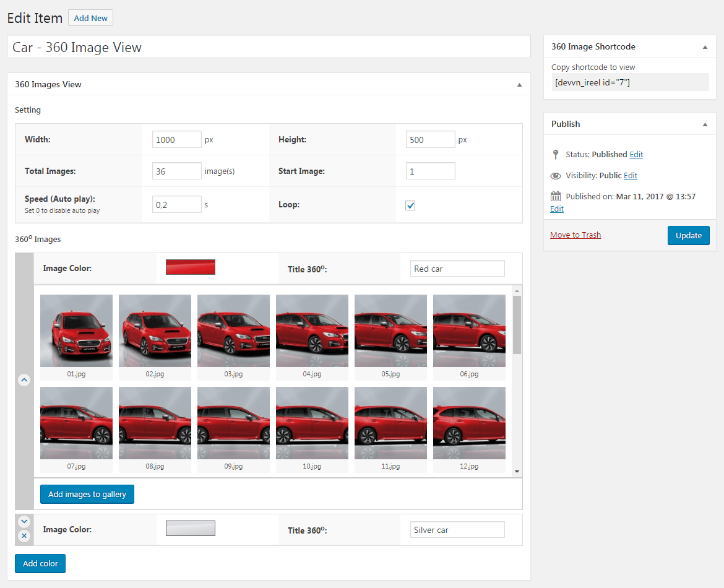Move item to Trash
Image resolution: width=724 pixels, height=588 pixels.
click(575, 235)
